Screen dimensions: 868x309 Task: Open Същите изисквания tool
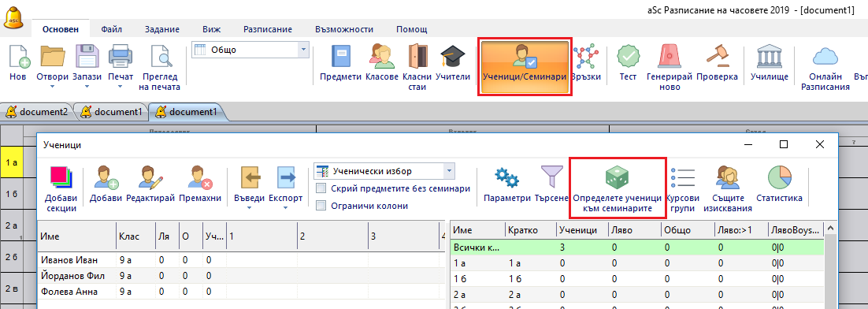(727, 189)
